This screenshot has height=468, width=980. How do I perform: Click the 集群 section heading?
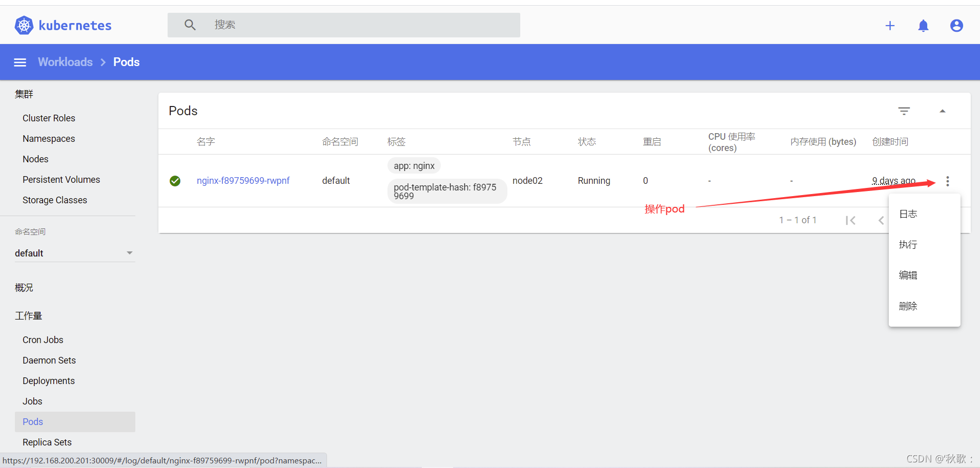coord(24,94)
